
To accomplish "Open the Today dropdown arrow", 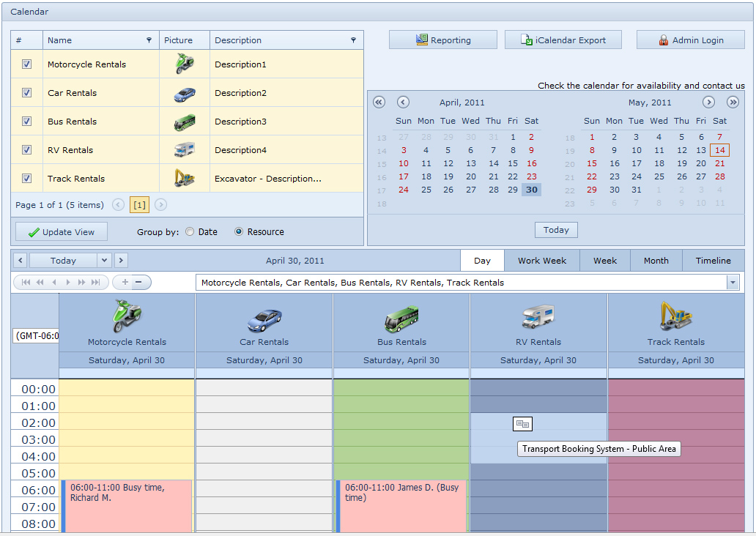I will [x=104, y=260].
